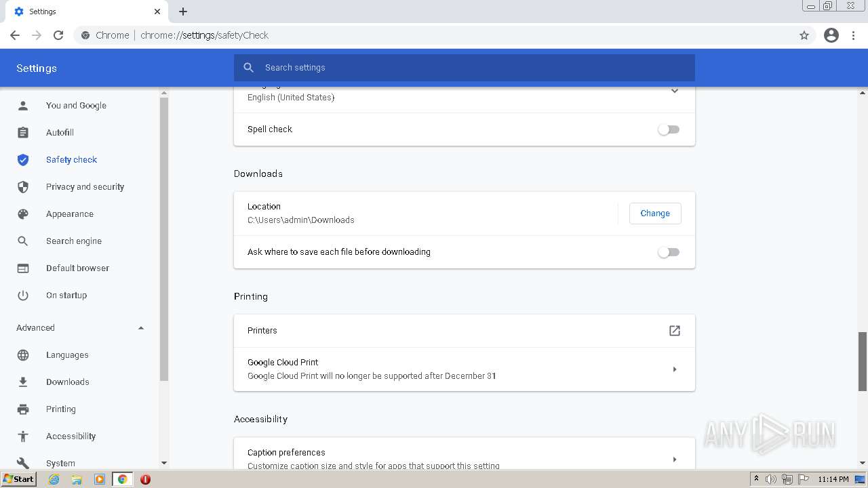Click the browser forward arrow
This screenshot has height=488, width=868.
37,35
